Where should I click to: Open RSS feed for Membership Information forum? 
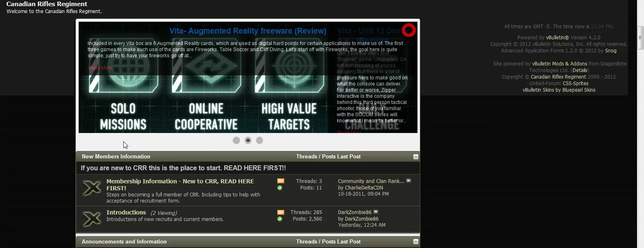tap(281, 181)
